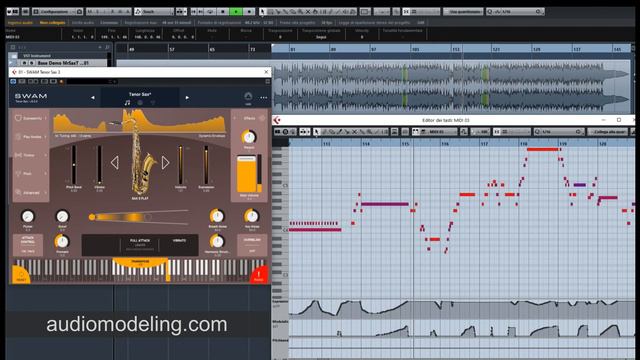Toggle Snap in the MIDI editor toolbar
This screenshot has height=360, width=640.
(x=497, y=131)
